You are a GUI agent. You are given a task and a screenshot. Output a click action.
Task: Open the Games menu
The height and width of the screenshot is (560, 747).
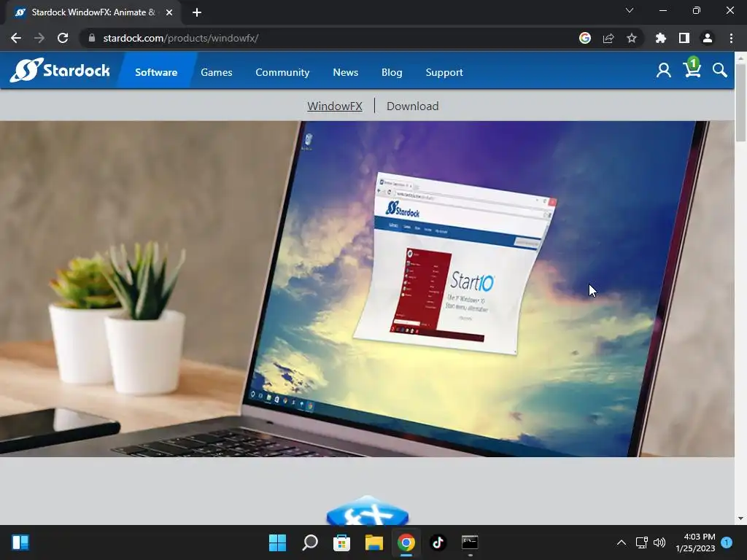[216, 72]
